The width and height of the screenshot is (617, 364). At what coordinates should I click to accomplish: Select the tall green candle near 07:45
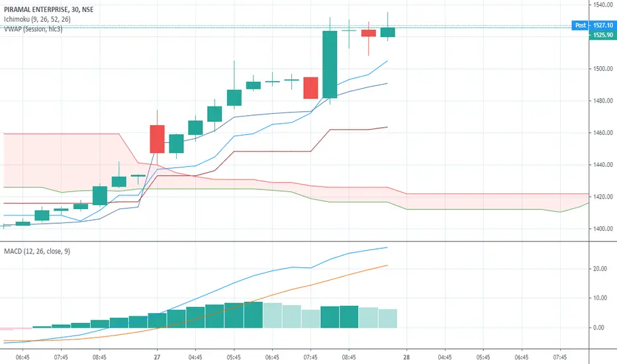[330, 64]
